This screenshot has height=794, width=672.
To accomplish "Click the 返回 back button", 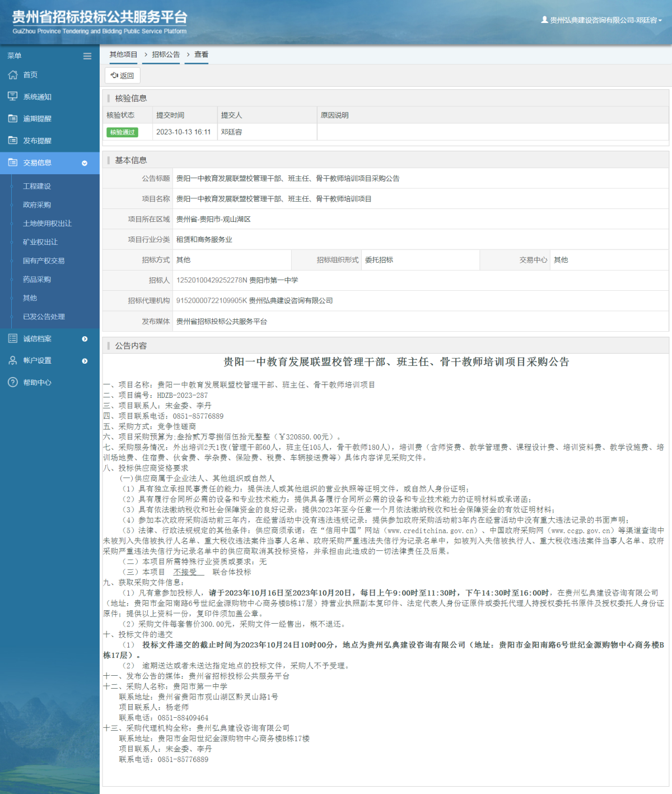I will pos(122,75).
